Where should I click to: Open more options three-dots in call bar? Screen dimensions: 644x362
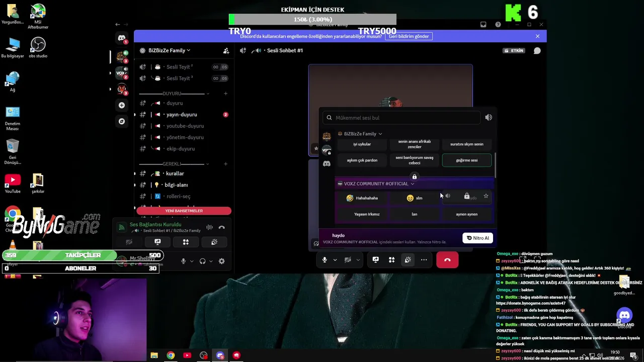point(424,260)
